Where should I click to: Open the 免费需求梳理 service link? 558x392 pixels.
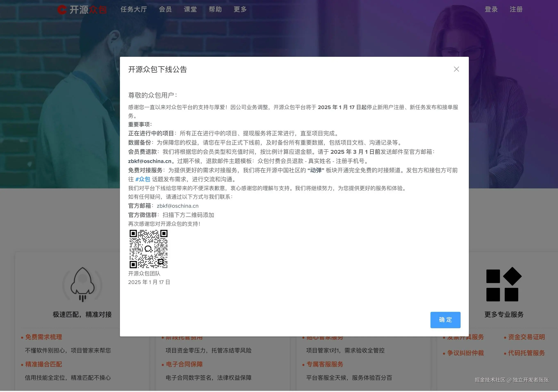(43, 337)
